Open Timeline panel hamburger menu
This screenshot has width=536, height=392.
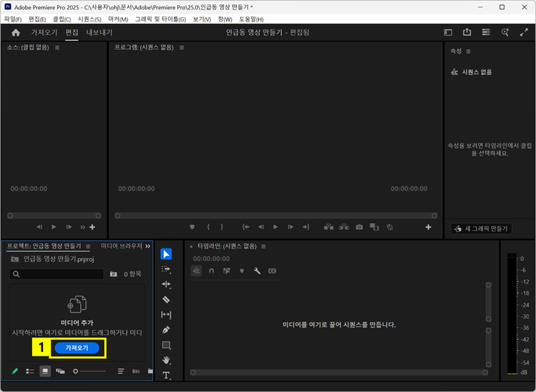click(x=263, y=246)
